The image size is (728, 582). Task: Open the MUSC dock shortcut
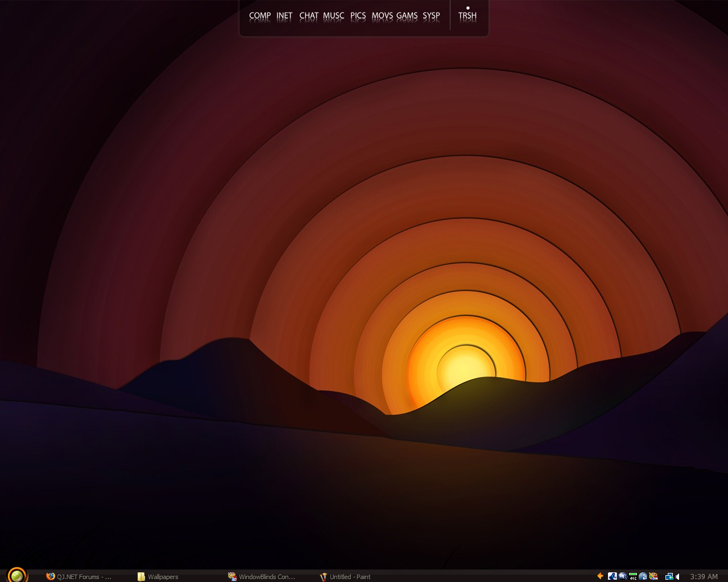point(334,16)
